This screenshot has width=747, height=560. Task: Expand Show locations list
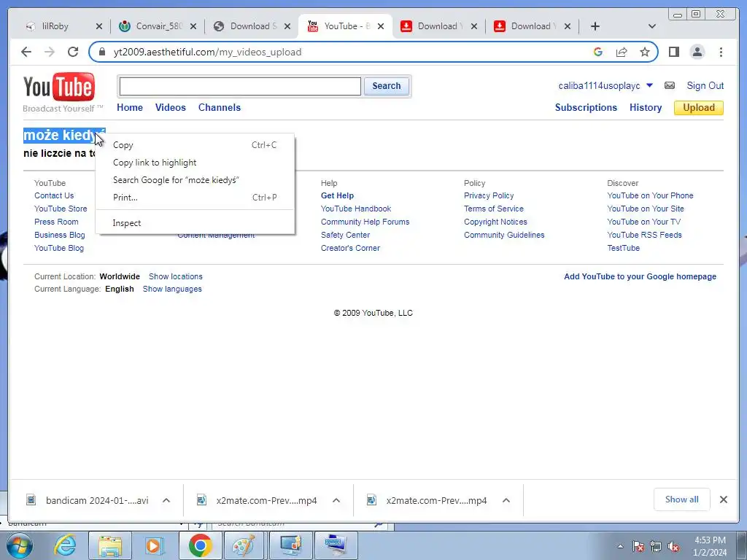click(175, 276)
